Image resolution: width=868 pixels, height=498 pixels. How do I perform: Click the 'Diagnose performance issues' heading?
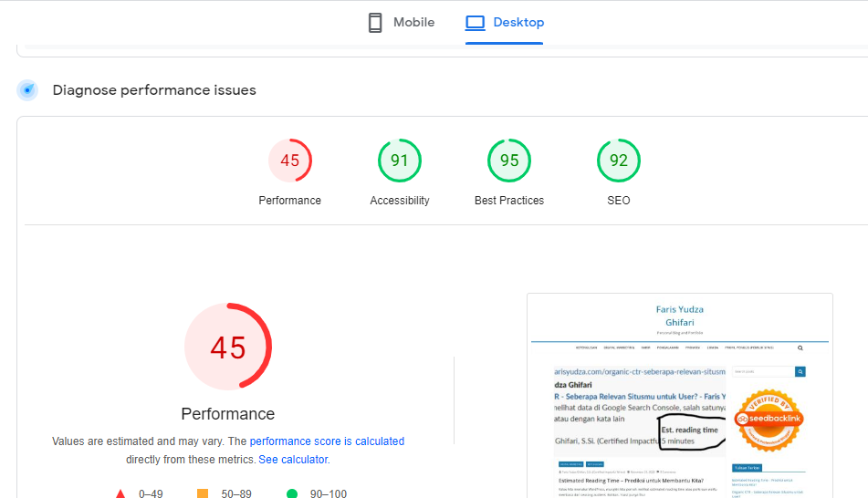(x=154, y=90)
